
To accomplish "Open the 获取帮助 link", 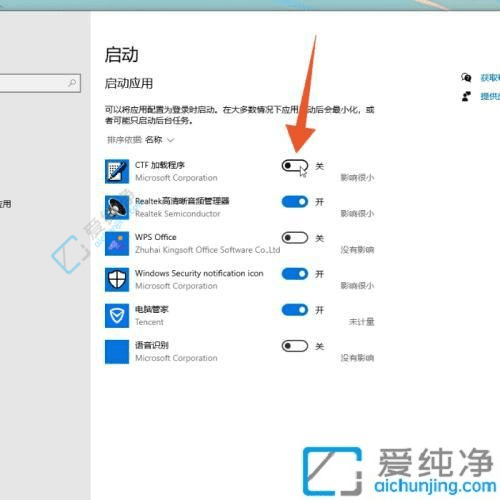I will coord(490,78).
